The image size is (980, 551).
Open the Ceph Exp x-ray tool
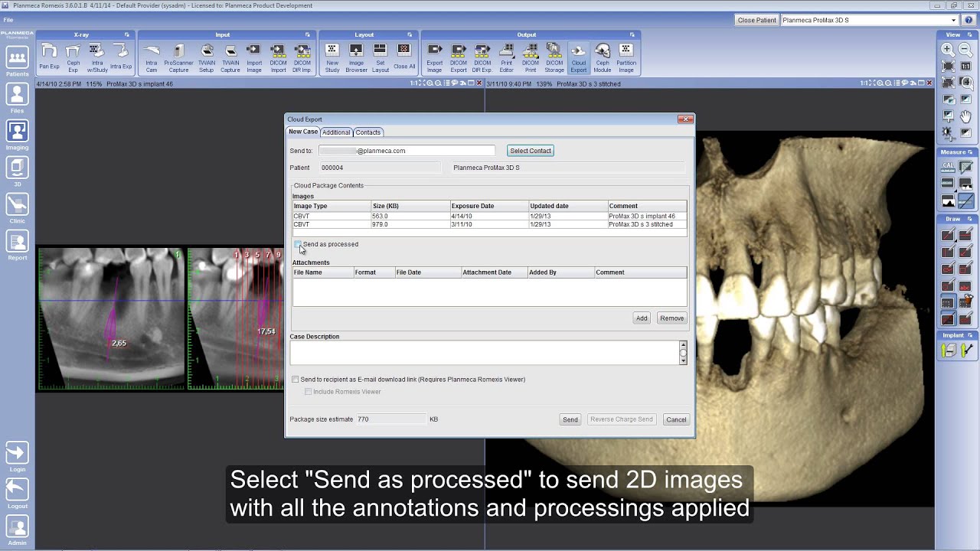73,57
